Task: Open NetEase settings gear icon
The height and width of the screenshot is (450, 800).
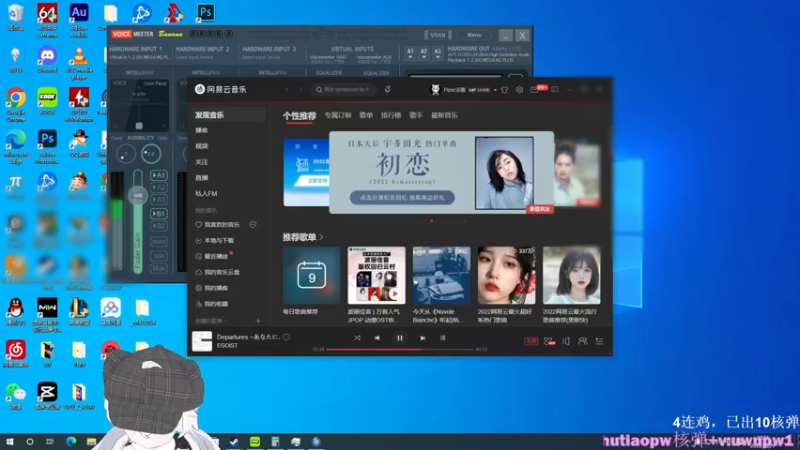Action: [519, 90]
